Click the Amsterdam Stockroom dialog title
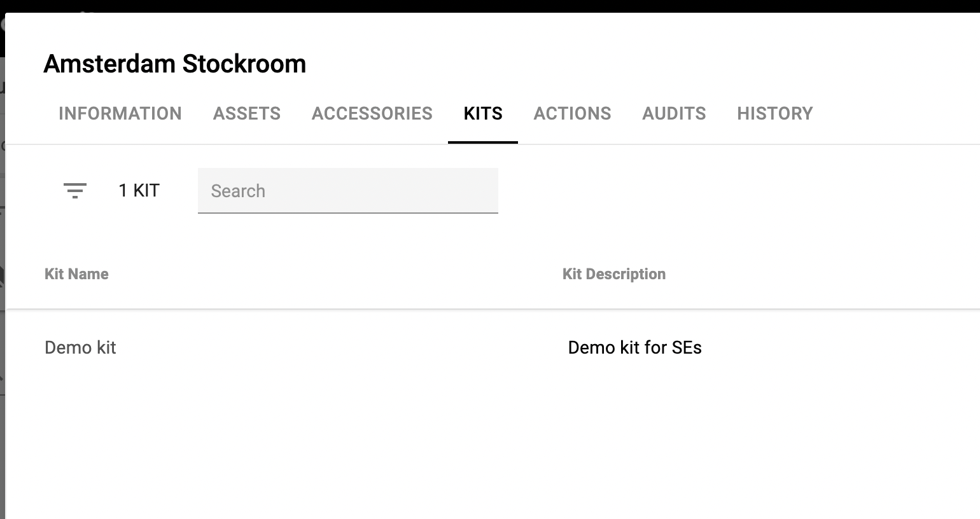This screenshot has height=519, width=980. coord(174,64)
